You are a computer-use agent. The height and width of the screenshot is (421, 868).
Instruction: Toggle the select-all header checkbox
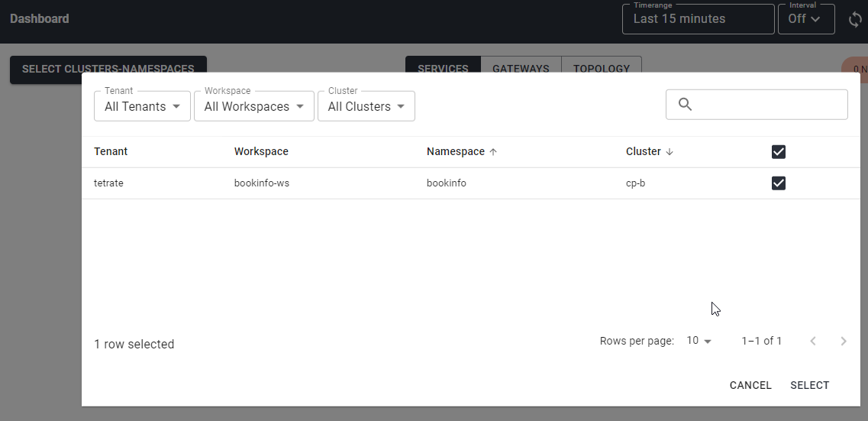tap(779, 152)
